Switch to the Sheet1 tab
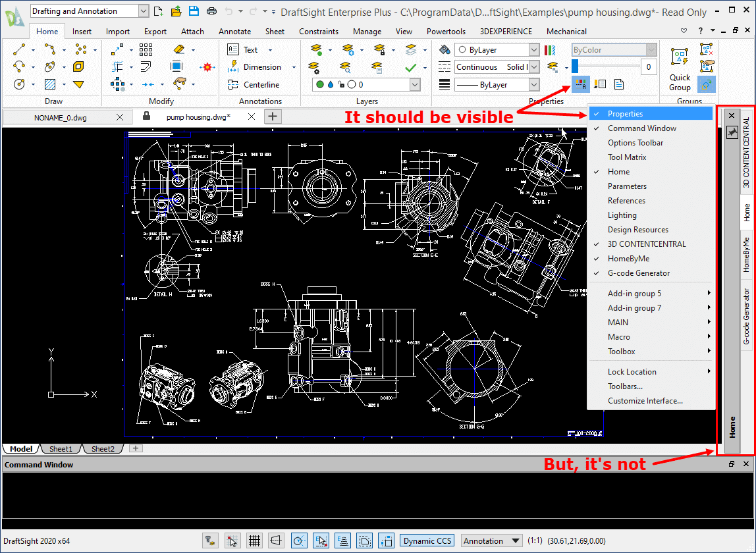756x553 pixels. tap(61, 449)
